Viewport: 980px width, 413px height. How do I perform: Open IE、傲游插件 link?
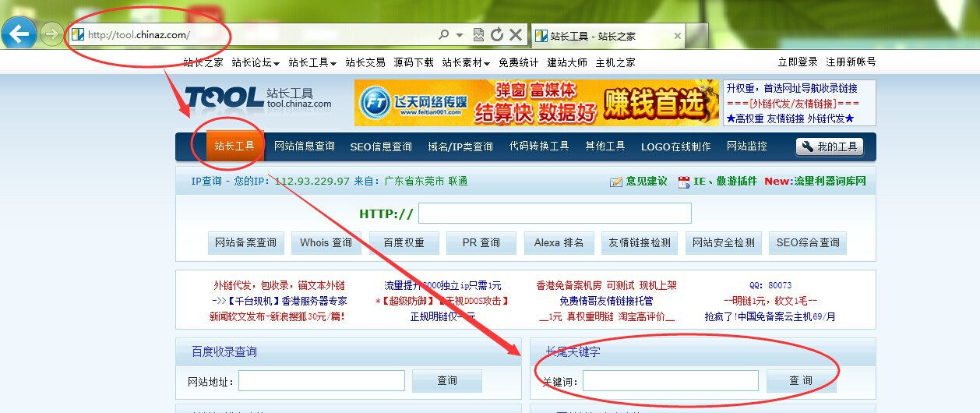coord(725,182)
